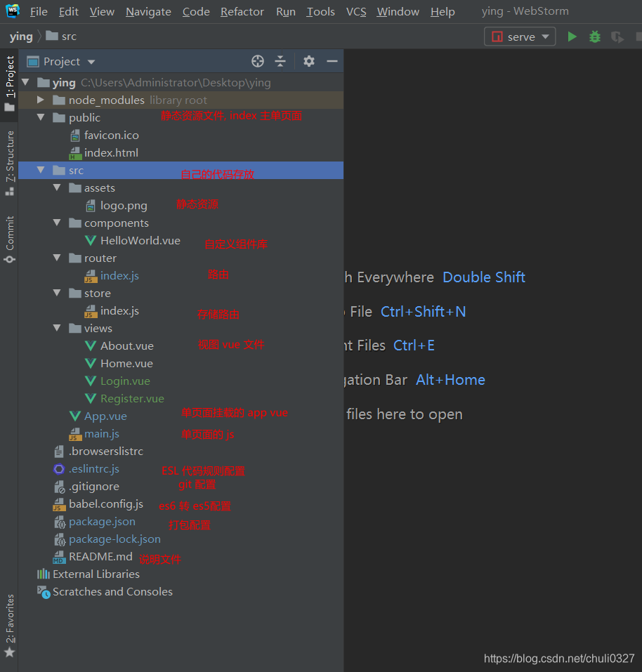
Task: Open the Project view selector dropdown
Action: [61, 62]
